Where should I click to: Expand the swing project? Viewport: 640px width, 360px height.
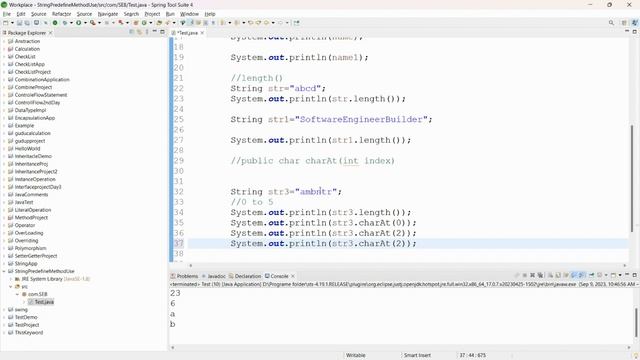tap(4, 309)
